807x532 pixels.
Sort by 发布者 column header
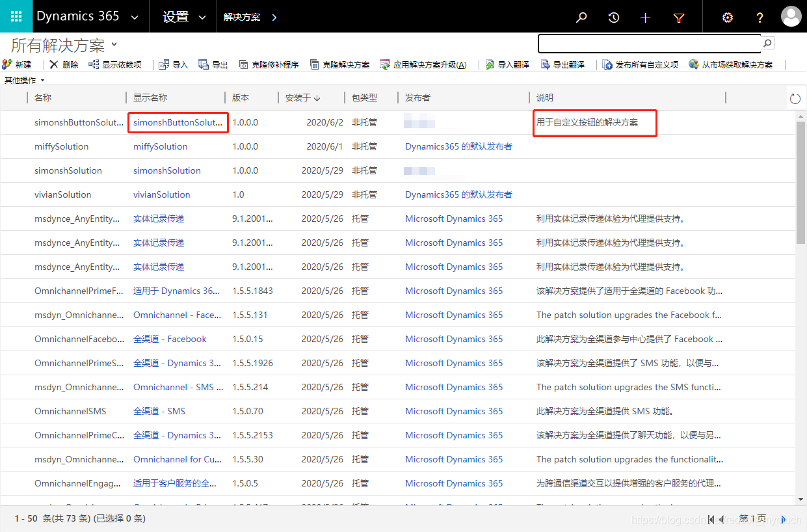(x=417, y=98)
